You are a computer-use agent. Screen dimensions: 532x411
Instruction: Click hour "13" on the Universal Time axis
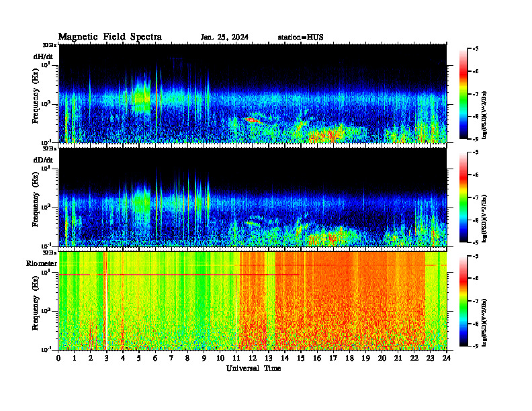[x=269, y=358]
